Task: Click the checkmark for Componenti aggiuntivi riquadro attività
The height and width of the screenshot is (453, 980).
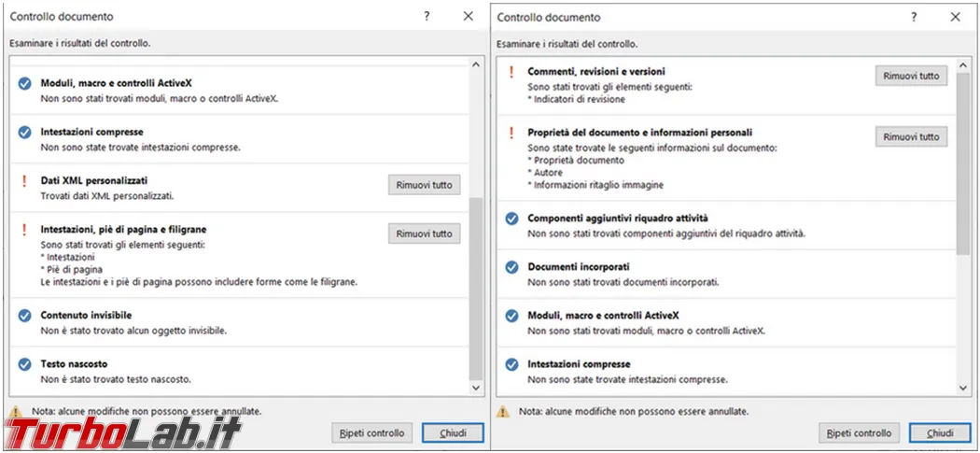Action: tap(511, 219)
